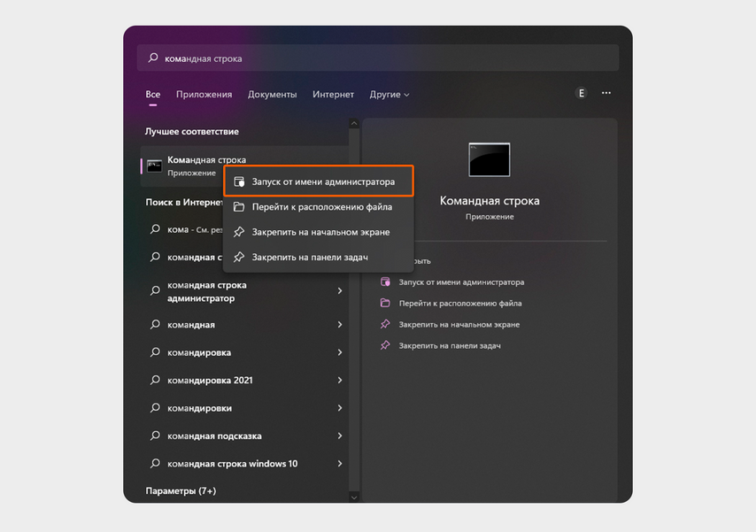The image size is (756, 532).
Task: Click 'Запуск от имени администратора' in the preview pane
Action: pos(461,282)
